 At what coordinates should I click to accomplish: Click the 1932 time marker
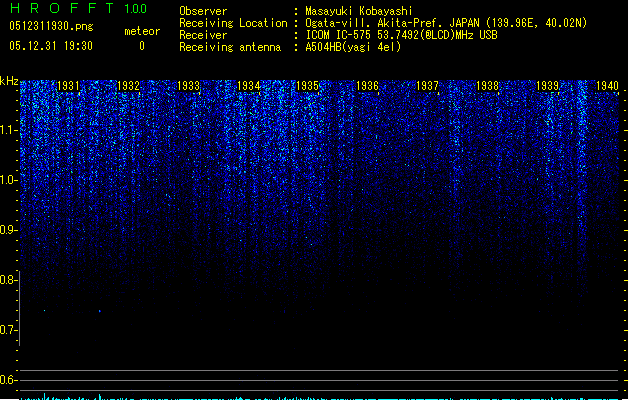[x=128, y=85]
